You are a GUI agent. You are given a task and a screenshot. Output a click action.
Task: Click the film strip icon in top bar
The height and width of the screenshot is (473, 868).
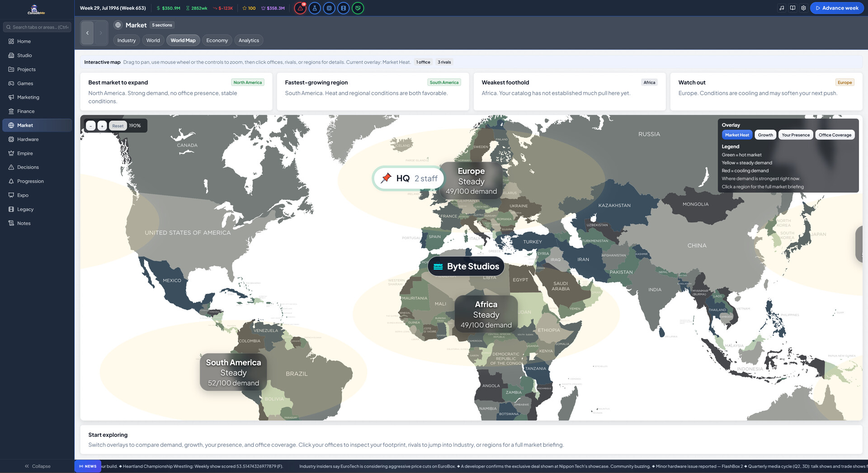(x=344, y=8)
